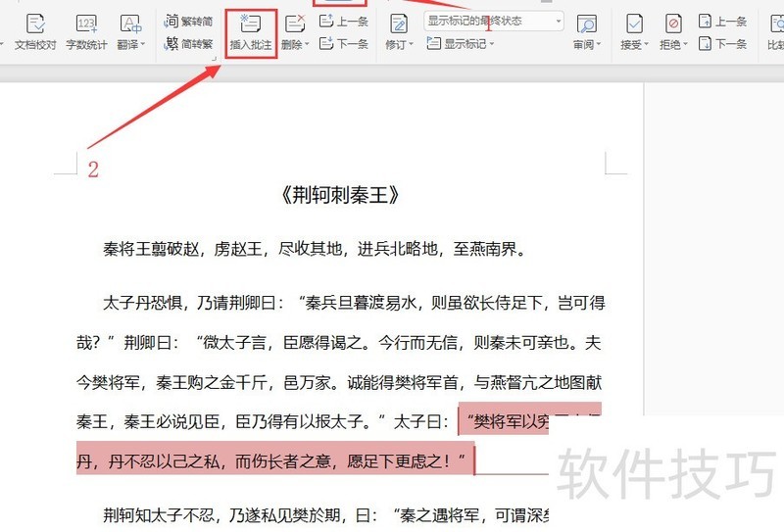Click 插入批注 to insert comment

(x=251, y=33)
